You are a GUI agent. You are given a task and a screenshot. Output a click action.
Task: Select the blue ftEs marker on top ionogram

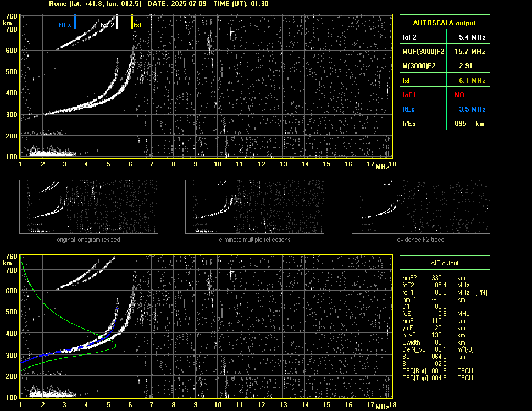75,21
